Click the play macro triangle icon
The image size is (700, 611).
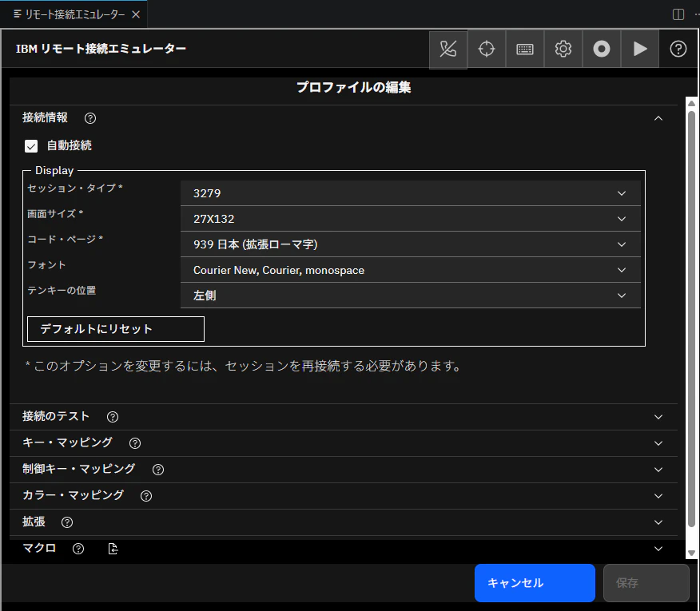point(640,49)
